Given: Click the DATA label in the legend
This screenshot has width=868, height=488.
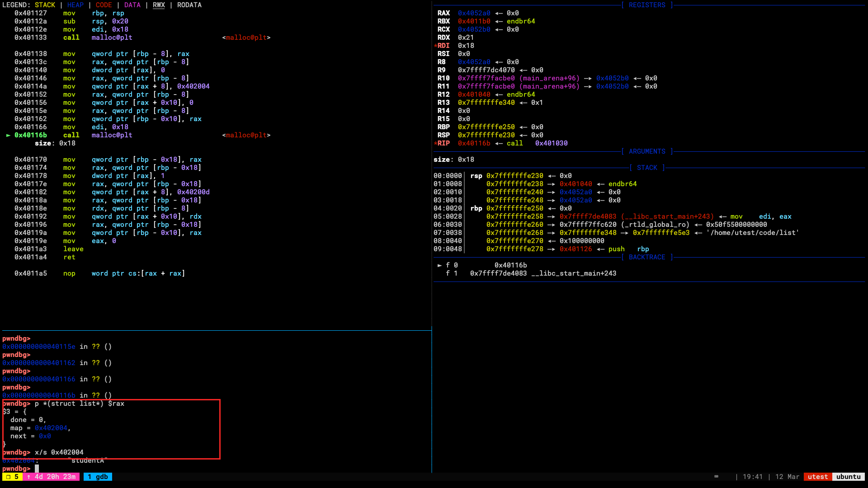Looking at the screenshot, I should (x=132, y=5).
